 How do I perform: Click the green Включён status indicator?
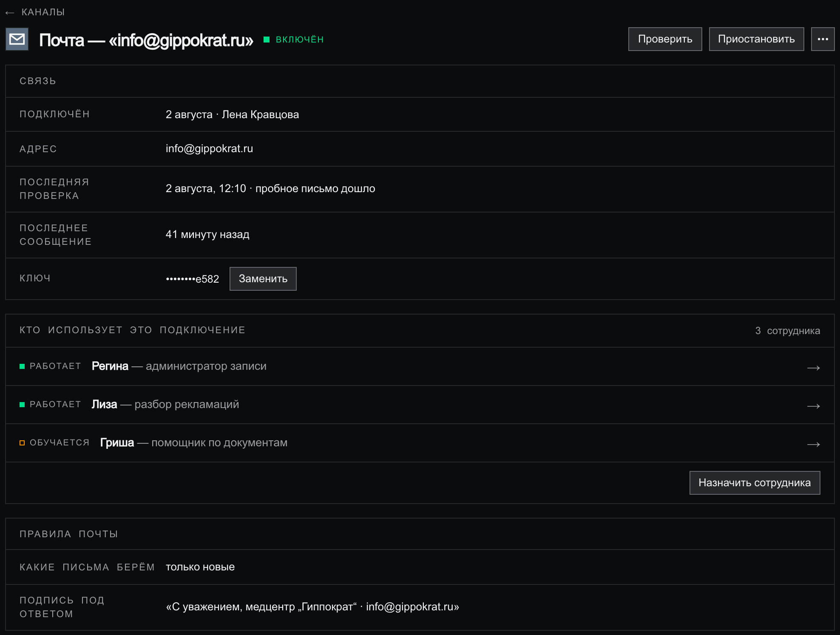tap(294, 40)
